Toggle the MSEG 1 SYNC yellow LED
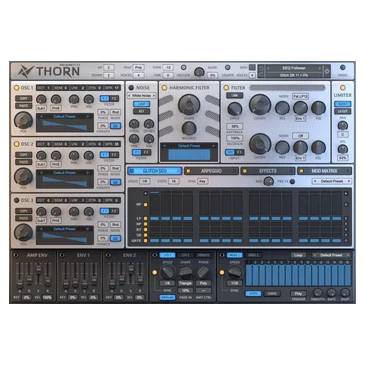This screenshot has height=365, width=365. point(222,272)
